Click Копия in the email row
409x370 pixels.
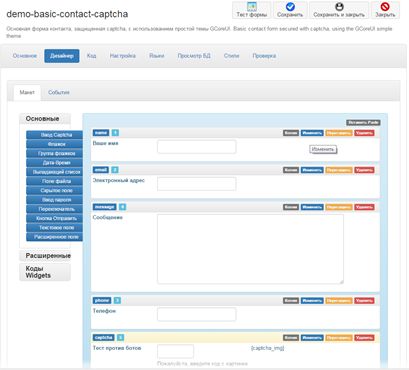(291, 170)
